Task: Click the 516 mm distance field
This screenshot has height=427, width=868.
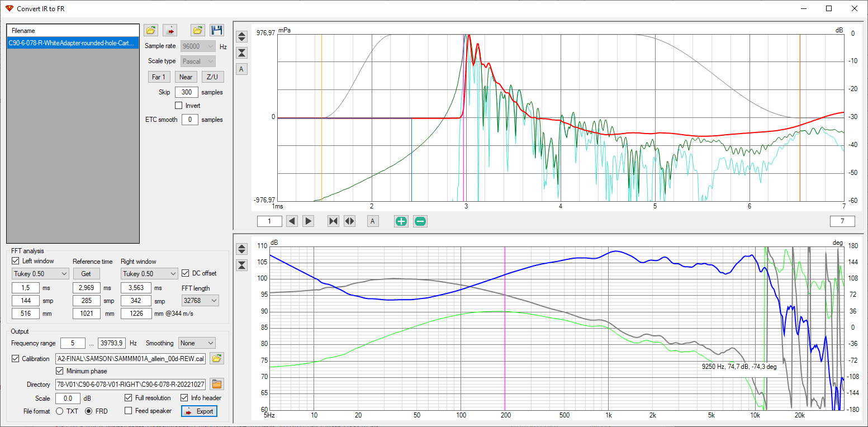Action: 26,314
